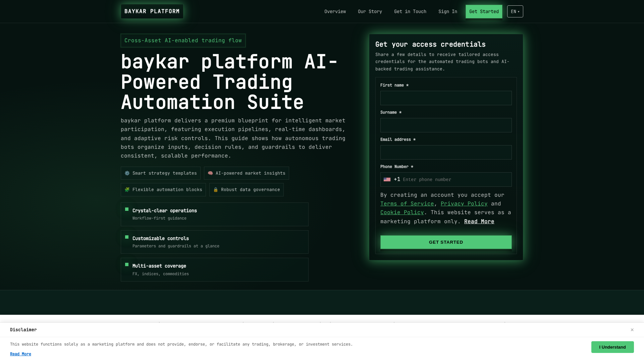Click the Cross-Asset AI-enabled trading flow badge
The image size is (644, 362).
[x=183, y=41]
